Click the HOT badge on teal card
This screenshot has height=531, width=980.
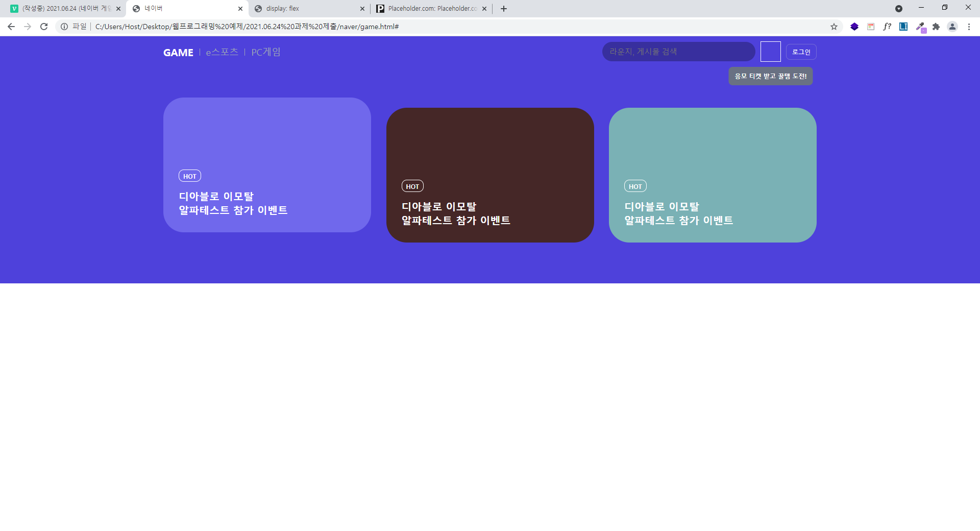[x=635, y=186]
